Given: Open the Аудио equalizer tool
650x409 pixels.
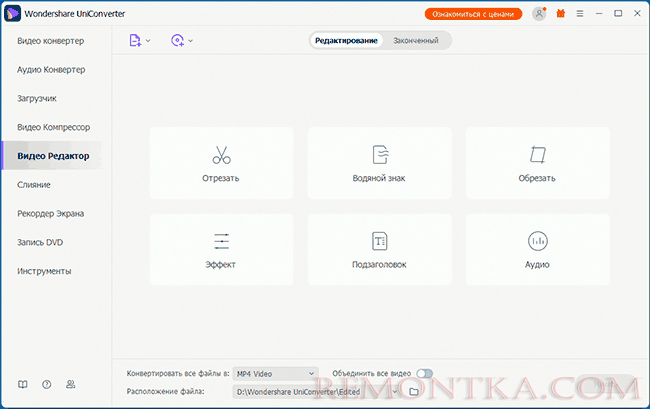Looking at the screenshot, I should click(538, 249).
